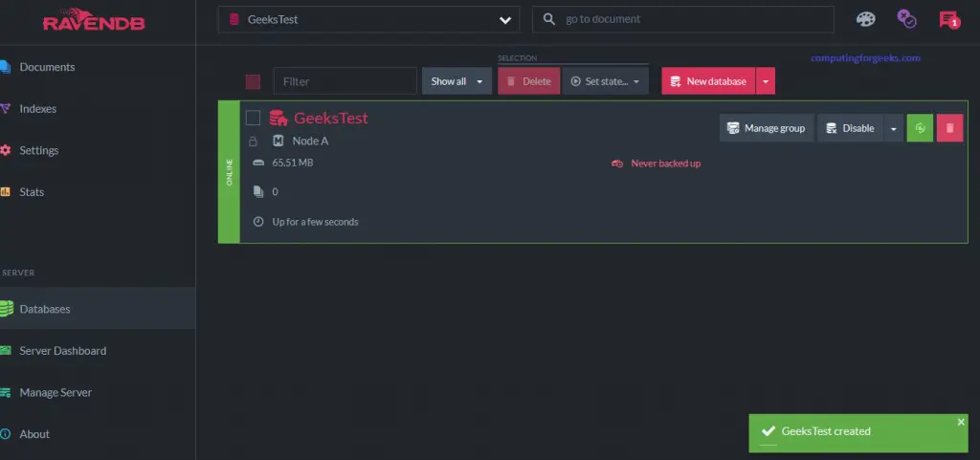Click the Up for a few seconds text

click(315, 222)
